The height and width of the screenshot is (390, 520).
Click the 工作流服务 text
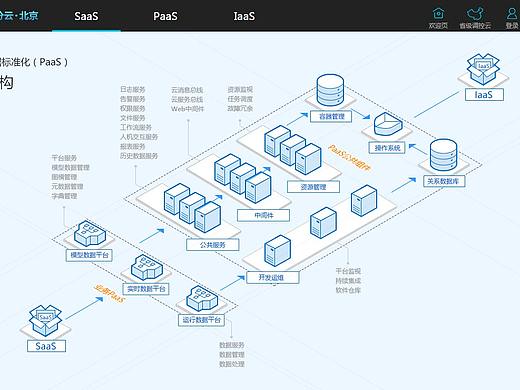136,127
